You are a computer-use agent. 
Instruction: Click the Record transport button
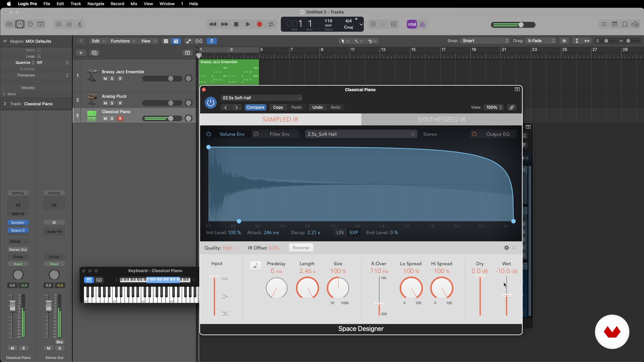coord(259,24)
